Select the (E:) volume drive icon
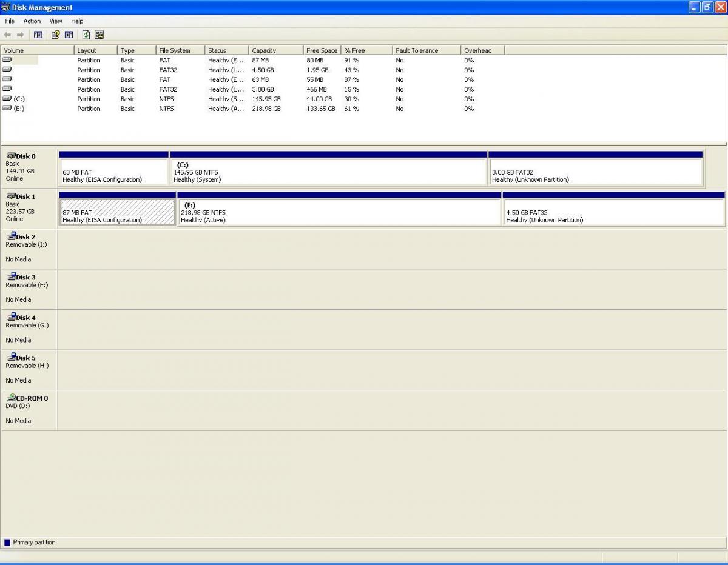This screenshot has width=728, height=565. click(7, 109)
